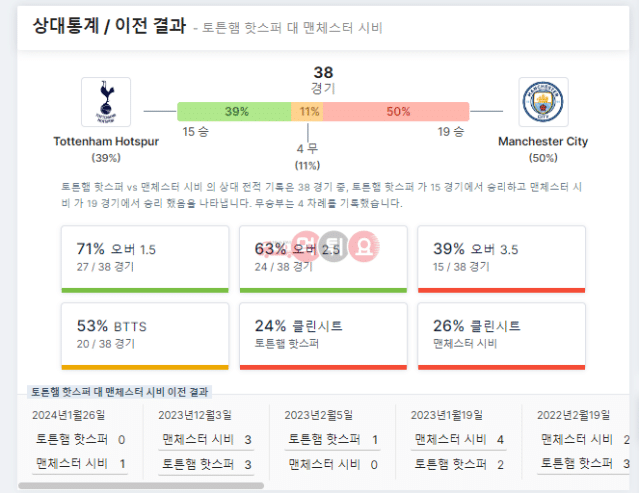
Task: View the 2023년2월5일 match result
Action: pos(333,440)
